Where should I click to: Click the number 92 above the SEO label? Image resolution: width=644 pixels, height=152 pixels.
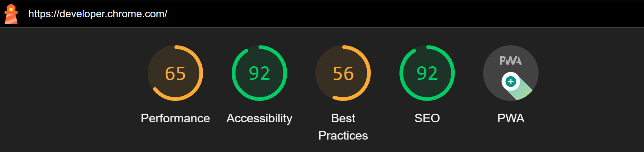(x=427, y=74)
